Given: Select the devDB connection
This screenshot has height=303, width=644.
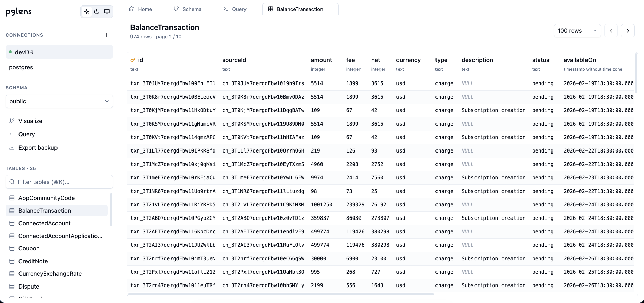Looking at the screenshot, I should 59,52.
